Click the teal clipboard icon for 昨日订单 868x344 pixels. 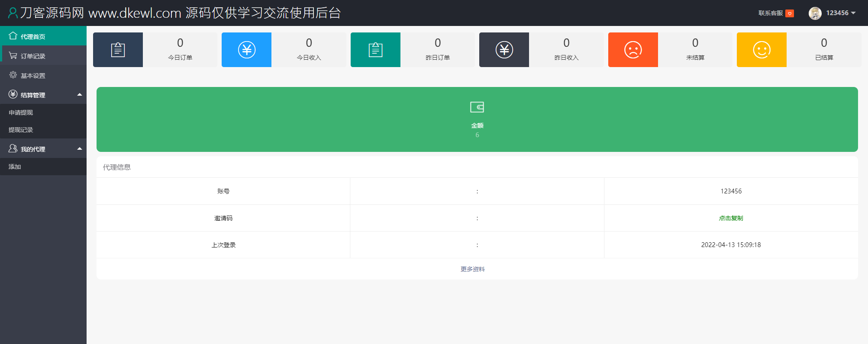click(x=375, y=50)
